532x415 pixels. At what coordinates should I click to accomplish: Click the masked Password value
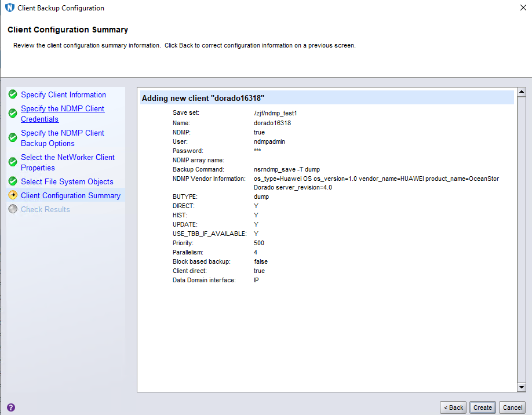tap(257, 150)
